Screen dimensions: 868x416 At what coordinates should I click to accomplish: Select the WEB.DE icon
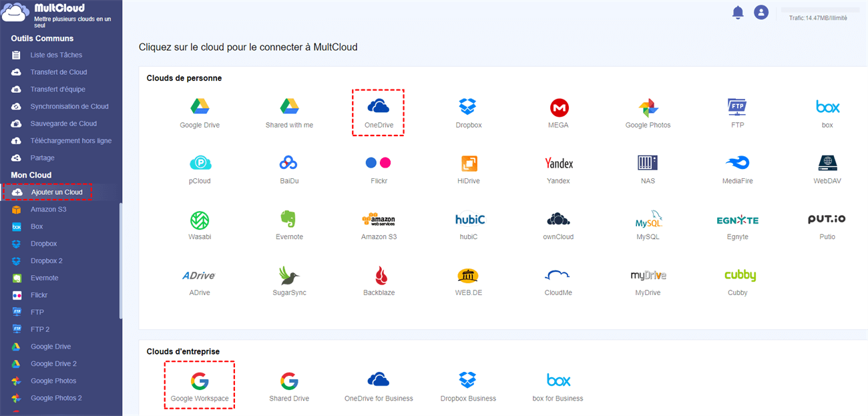pos(469,275)
